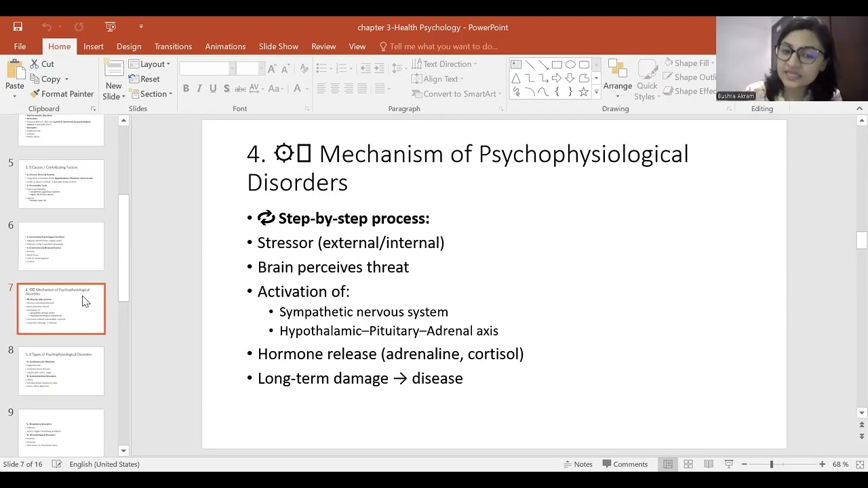Screen dimensions: 868x488
Task: Choose the five-point star shape
Action: (x=584, y=91)
